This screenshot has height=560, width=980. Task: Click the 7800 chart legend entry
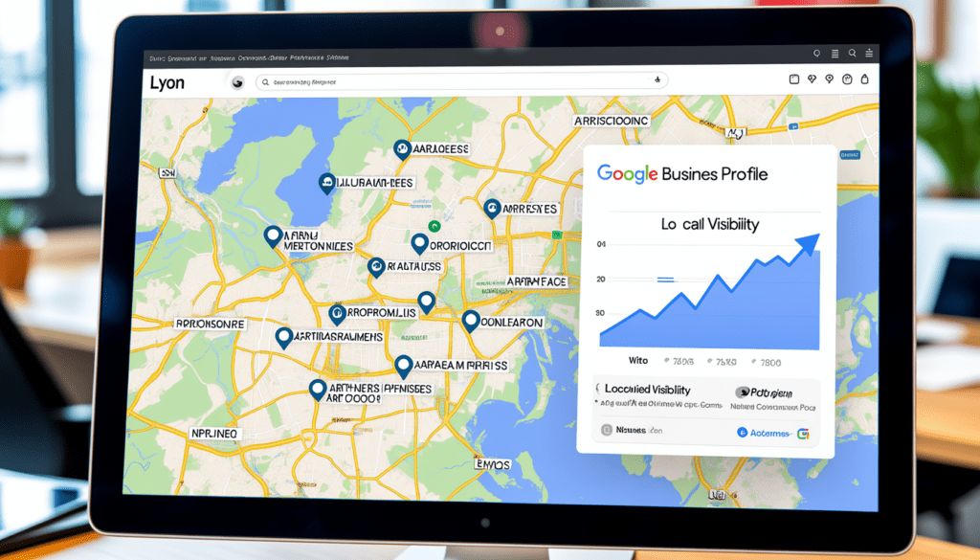[767, 363]
